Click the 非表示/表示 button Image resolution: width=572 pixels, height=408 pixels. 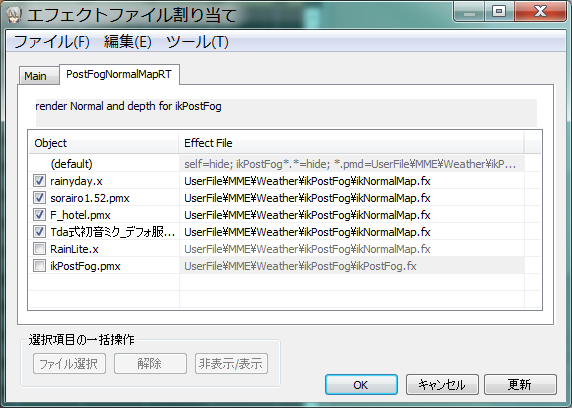(x=231, y=363)
